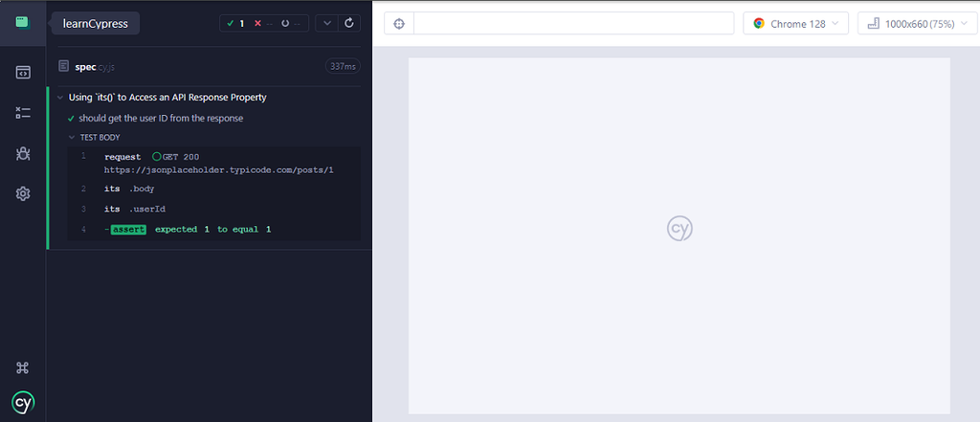
Task: Click the jsonplaceholder.typicode.com/posts/1 URL text
Action: 219,170
